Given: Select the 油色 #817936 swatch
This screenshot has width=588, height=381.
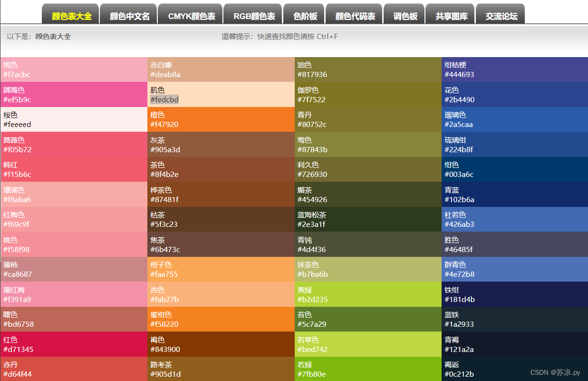Looking at the screenshot, I should click(x=368, y=69).
